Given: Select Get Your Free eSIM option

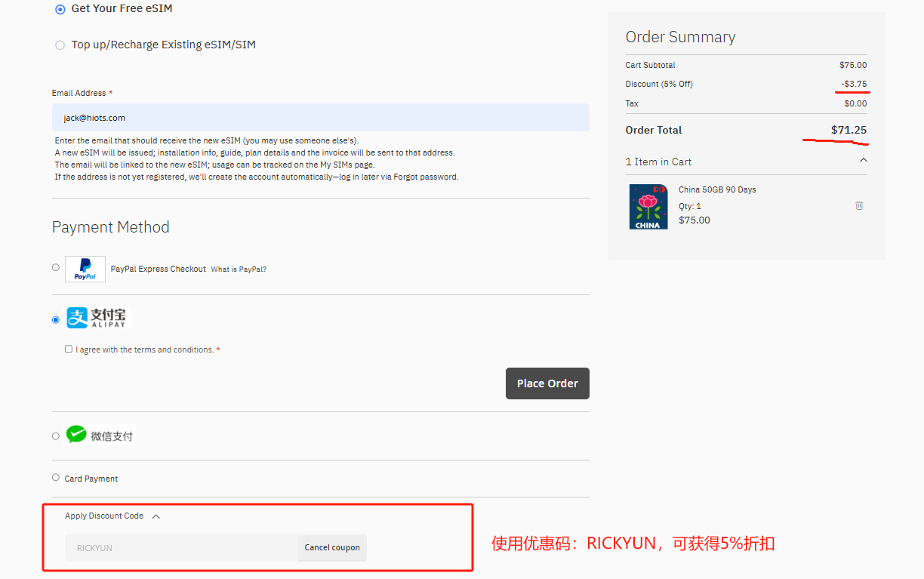Looking at the screenshot, I should coord(60,9).
